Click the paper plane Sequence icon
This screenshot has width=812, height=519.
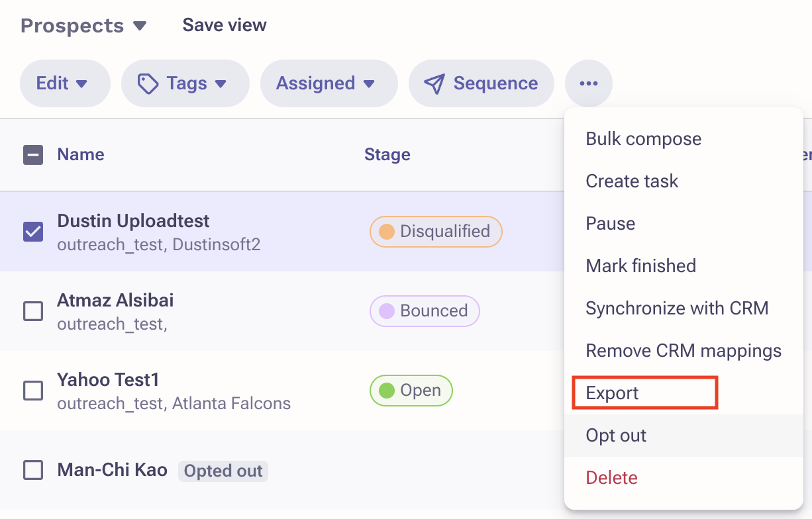coord(434,83)
